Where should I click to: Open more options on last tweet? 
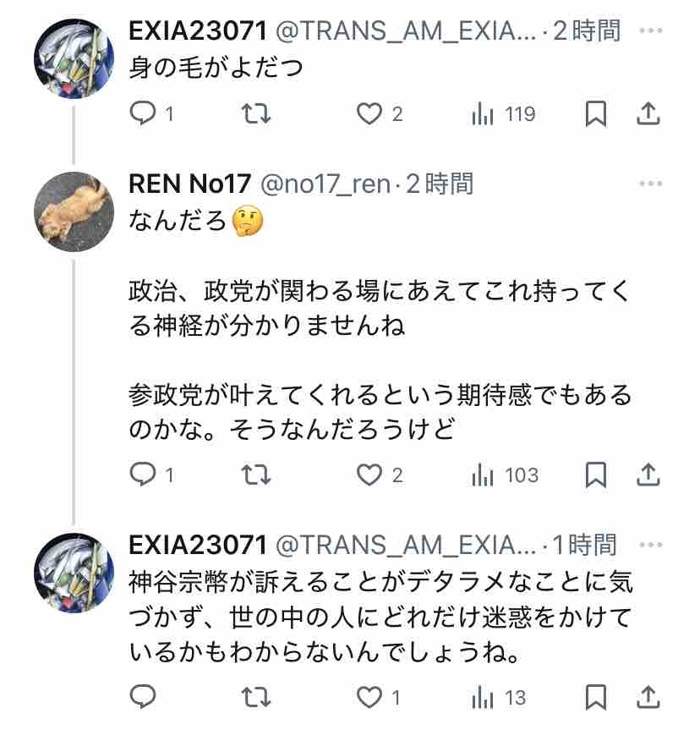coord(651,545)
